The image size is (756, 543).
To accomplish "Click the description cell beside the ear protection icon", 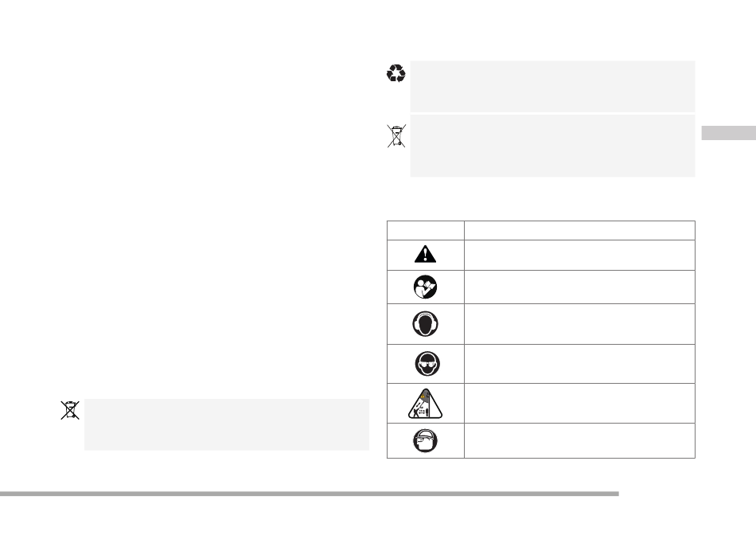I will 579,324.
